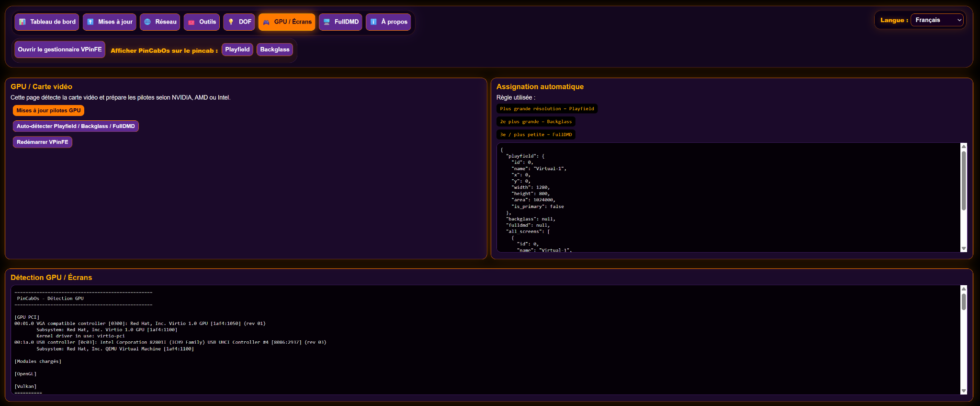
Task: Click the '"backglass": null' JSON line
Action: tap(530, 219)
